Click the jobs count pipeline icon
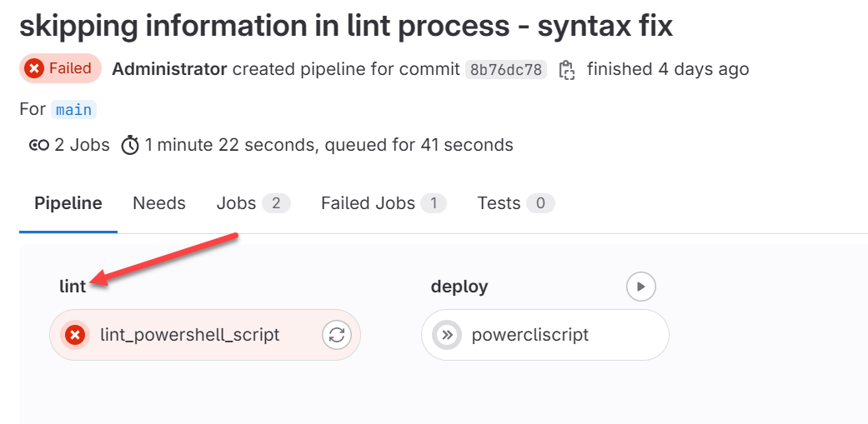This screenshot has width=868, height=424. tap(38, 145)
